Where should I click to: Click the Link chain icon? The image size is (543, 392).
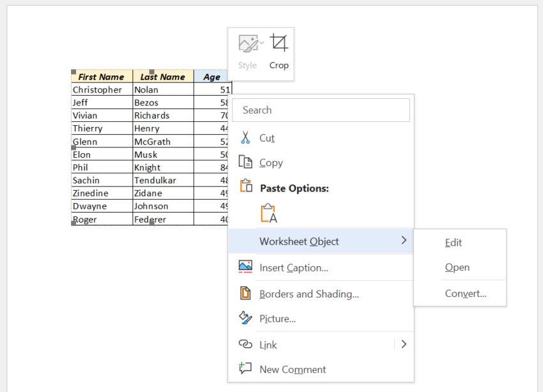[x=246, y=344]
